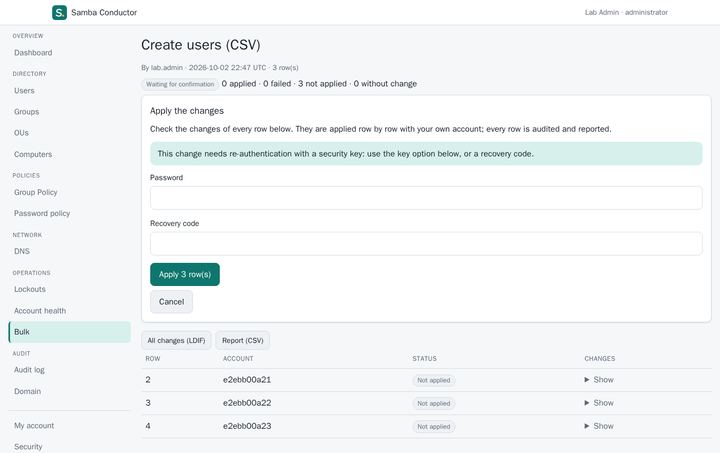Image resolution: width=720 pixels, height=453 pixels.
Task: Open My account settings
Action: point(34,426)
